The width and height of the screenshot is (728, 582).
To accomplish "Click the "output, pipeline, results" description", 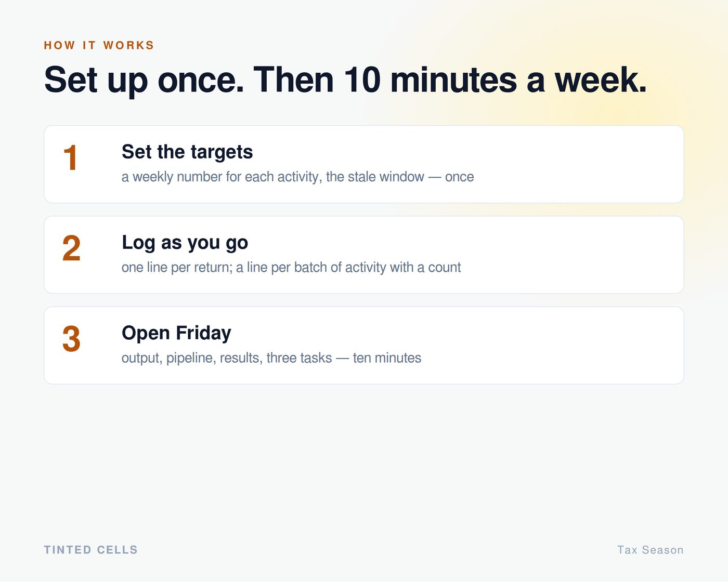I will pos(271,358).
